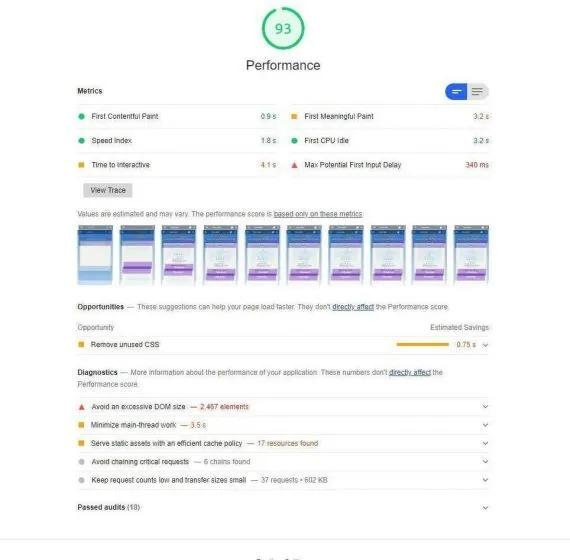Screen dimensions: 570x560
Task: Expand the Remove unused CSS opportunity
Action: 485,345
